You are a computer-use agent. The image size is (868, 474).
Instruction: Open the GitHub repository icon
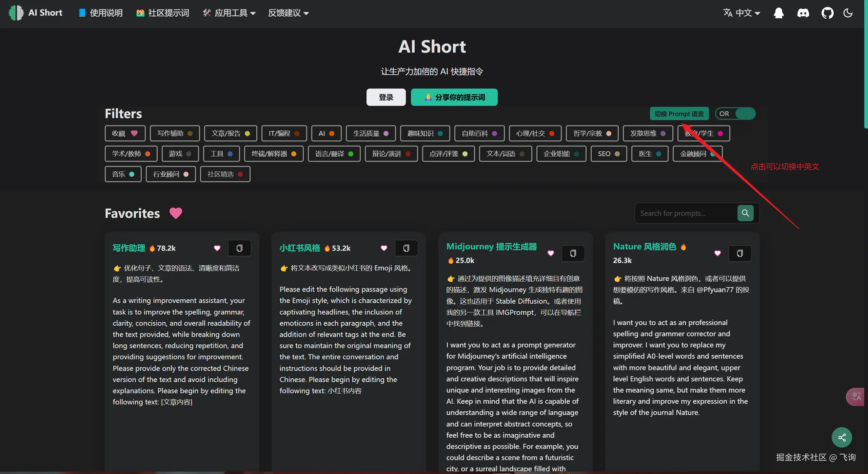coord(827,13)
